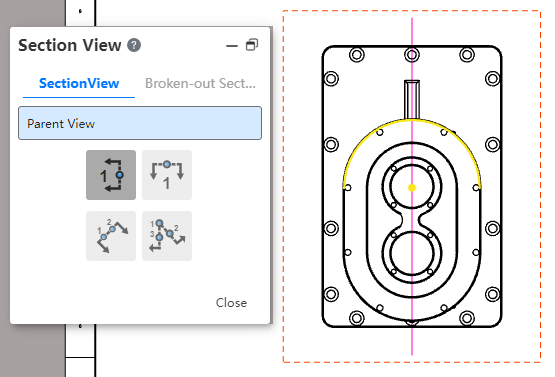Screen dimensions: 555x377
Task: Click the panel restore window icon
Action: coord(252,45)
